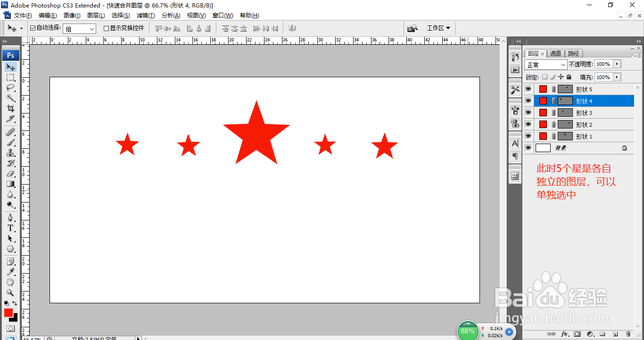
Task: Hide the 背景 layer with eye icon
Action: (528, 148)
